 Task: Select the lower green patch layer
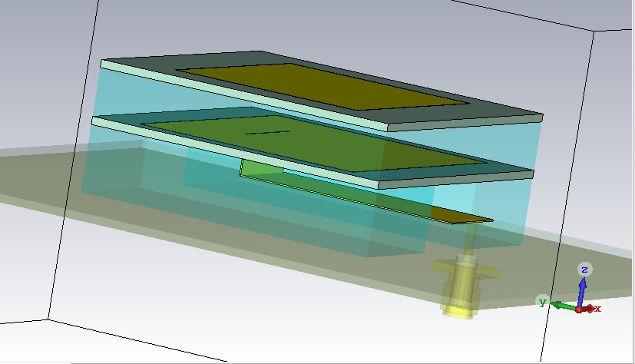(x=314, y=144)
